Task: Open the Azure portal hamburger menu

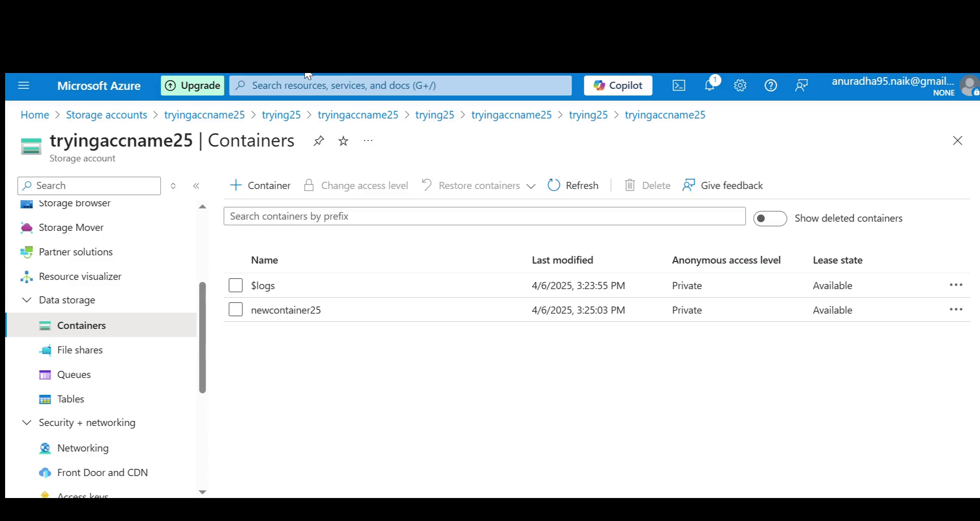Action: 23,86
